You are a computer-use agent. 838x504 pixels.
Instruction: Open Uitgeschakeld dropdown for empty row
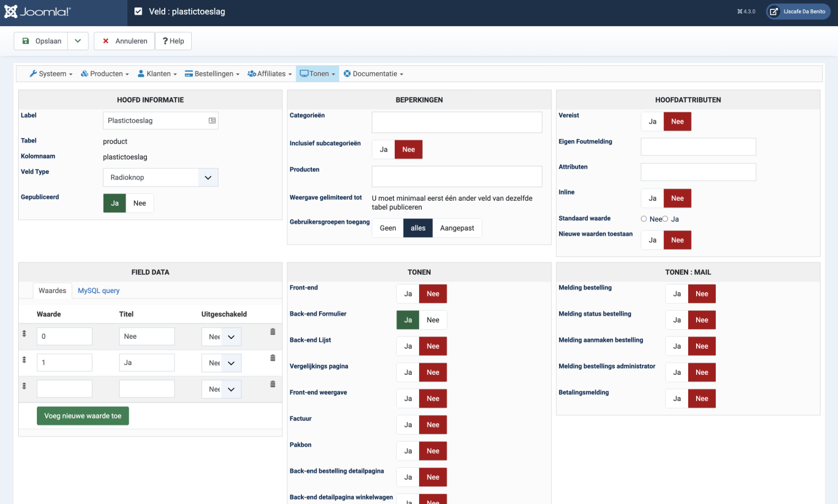click(x=222, y=389)
